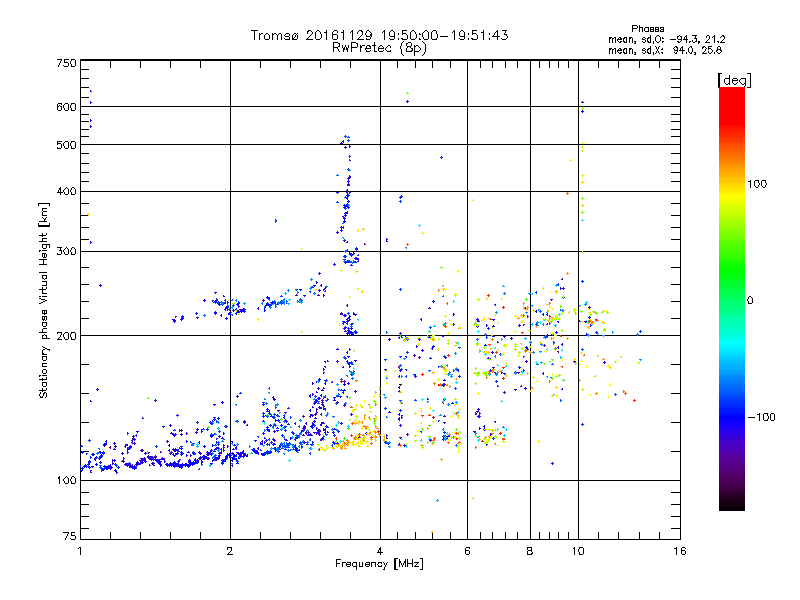This screenshot has height=600, width=800.
Task: Click the "mean, sd,O: -94.3, 21.2" line
Action: 666,39
